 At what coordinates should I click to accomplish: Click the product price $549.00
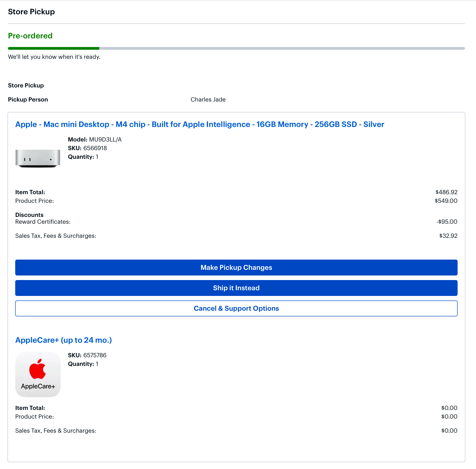pos(446,201)
